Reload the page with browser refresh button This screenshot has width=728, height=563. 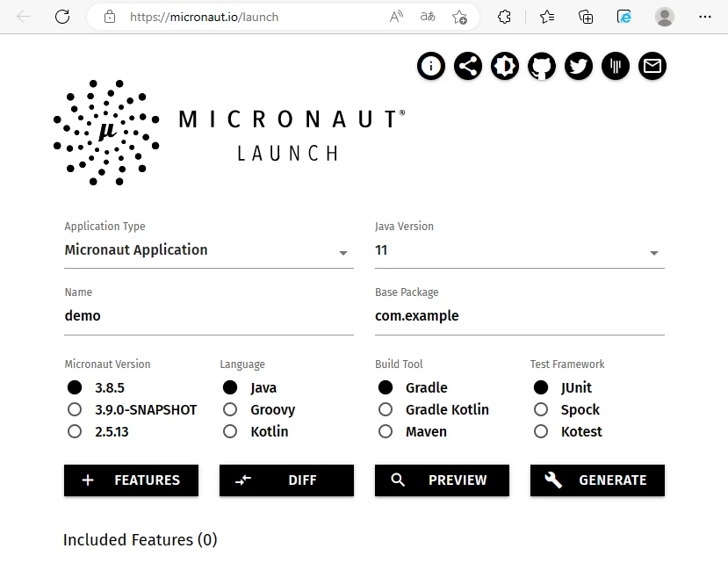62,18
